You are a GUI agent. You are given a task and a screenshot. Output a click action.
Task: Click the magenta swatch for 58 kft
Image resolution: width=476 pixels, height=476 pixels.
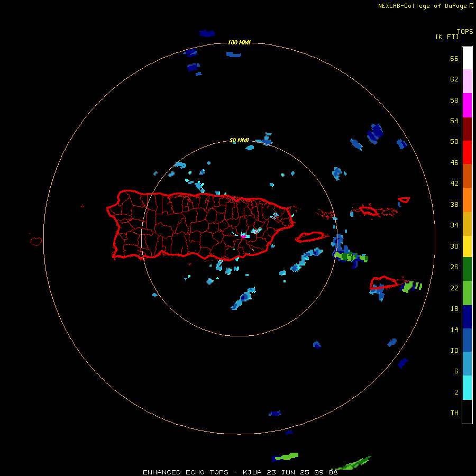467,105
